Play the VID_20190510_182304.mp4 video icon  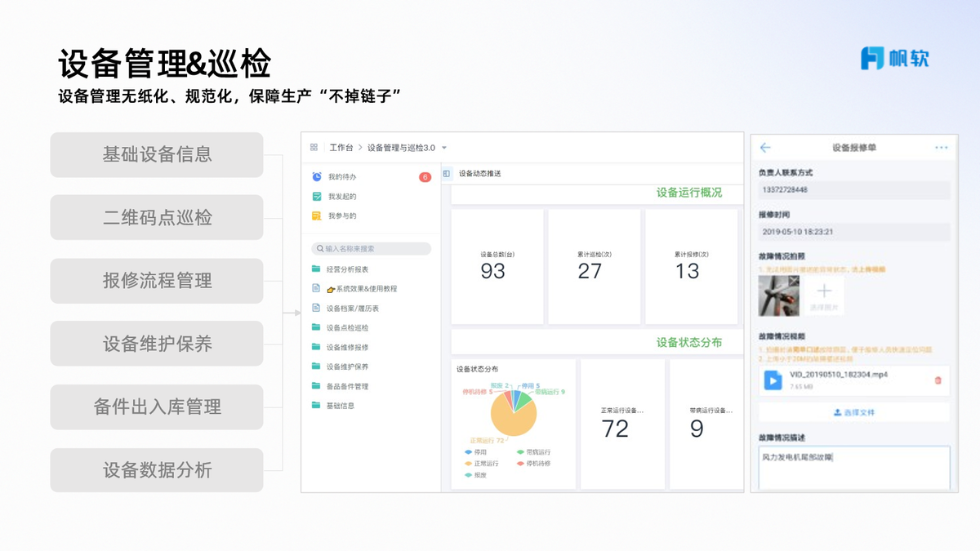[x=773, y=380]
